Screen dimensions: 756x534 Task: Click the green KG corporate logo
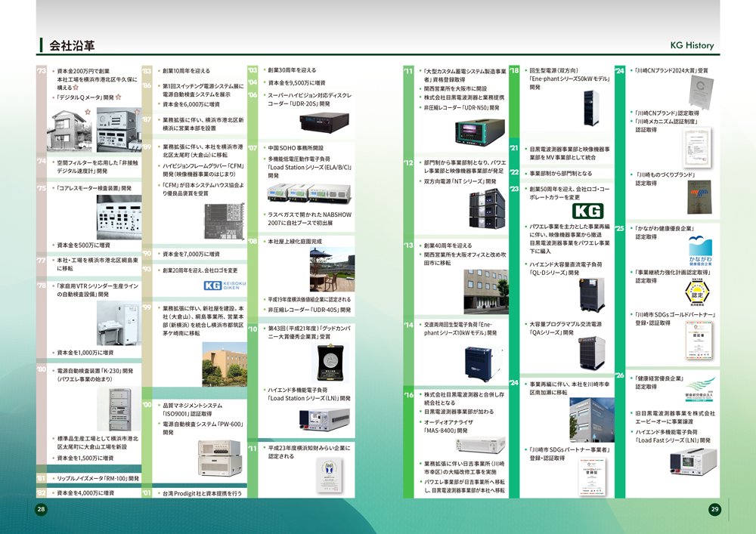coord(589,211)
